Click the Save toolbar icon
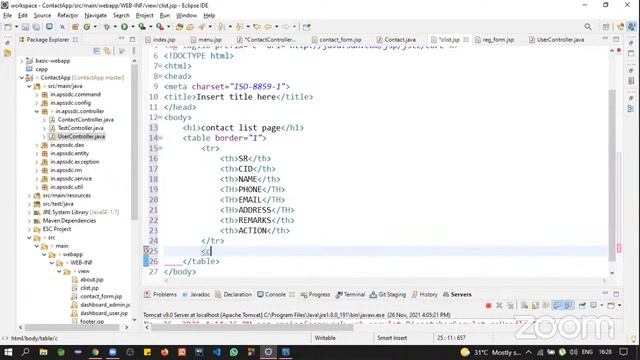Screen dimensions: 640x360 (x=25, y=27)
